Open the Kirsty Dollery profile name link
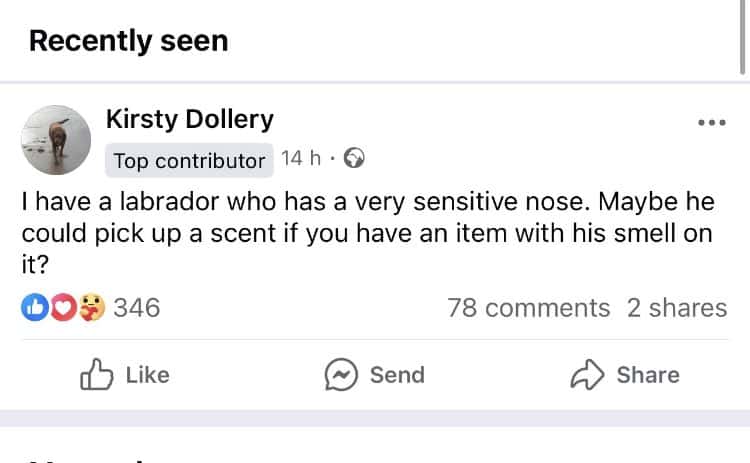 (x=189, y=120)
